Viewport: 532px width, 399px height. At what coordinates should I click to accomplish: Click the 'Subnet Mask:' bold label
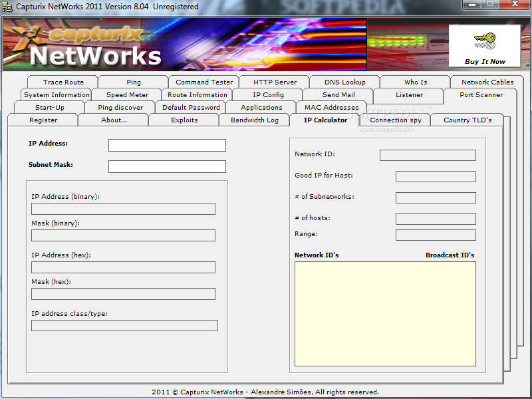[x=51, y=165]
